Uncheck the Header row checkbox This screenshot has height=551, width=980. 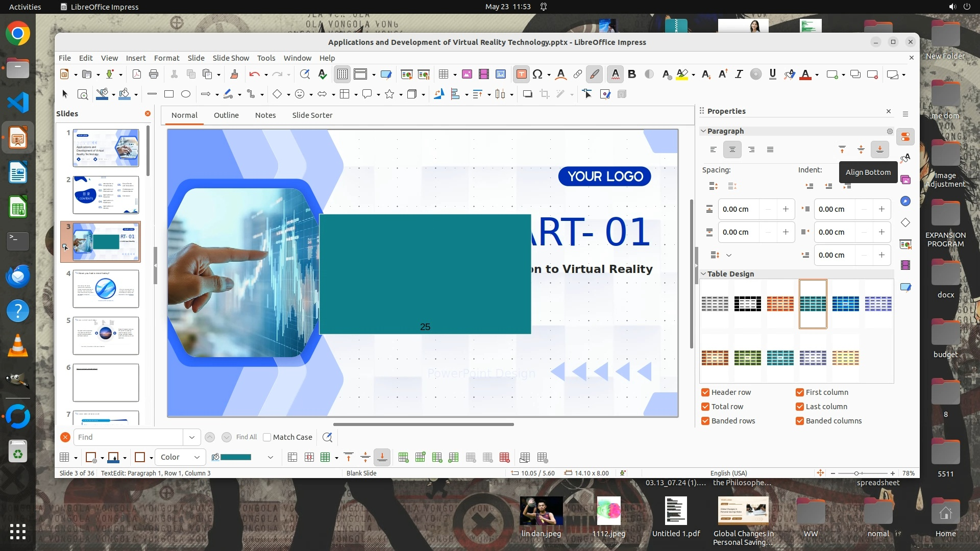[x=705, y=392]
